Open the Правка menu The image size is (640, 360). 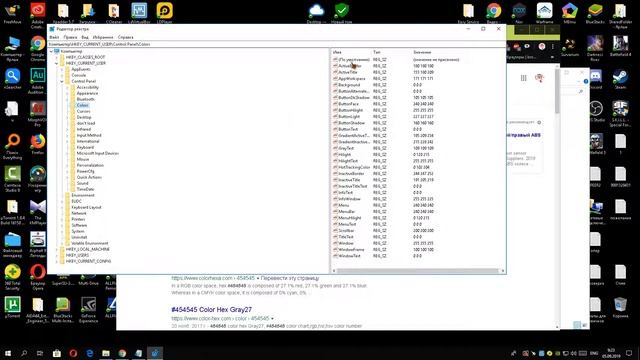(70, 37)
